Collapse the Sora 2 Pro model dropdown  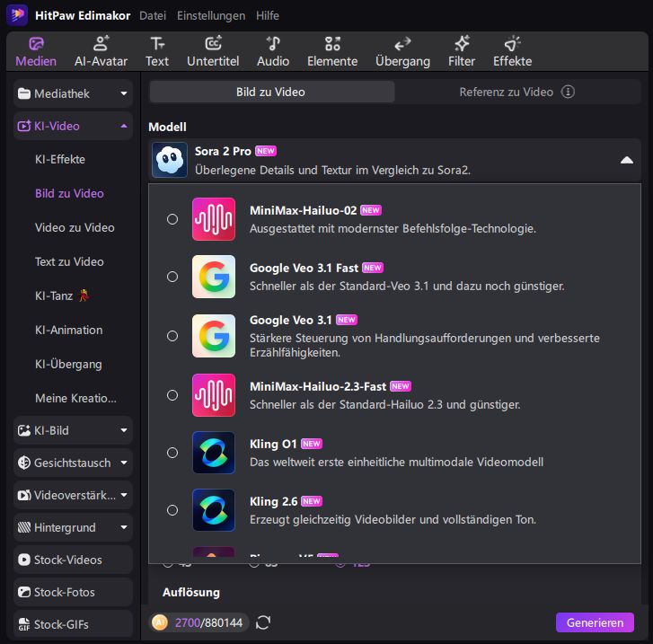coord(627,160)
